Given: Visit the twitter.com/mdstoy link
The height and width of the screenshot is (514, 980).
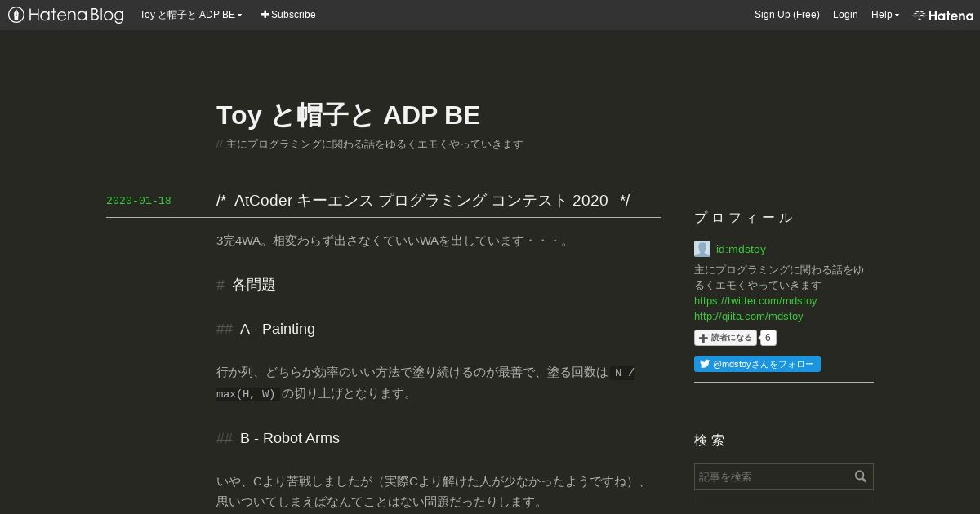Looking at the screenshot, I should point(755,300).
